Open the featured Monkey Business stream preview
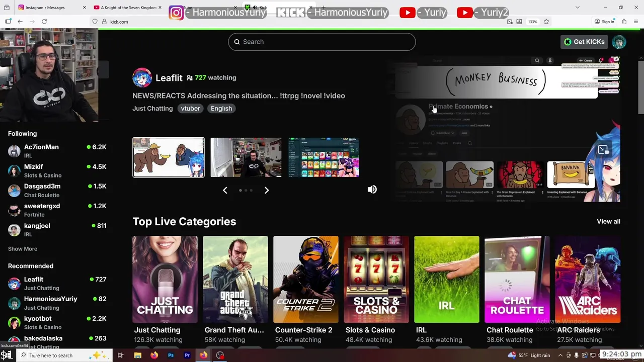The width and height of the screenshot is (644, 362). coord(507,129)
